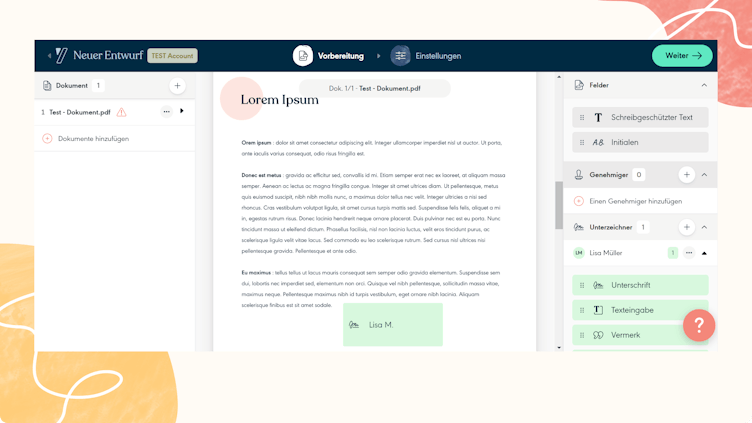Click the drag handle of Schreibgeschützter Text
Image resolution: width=752 pixels, height=423 pixels.
(582, 118)
